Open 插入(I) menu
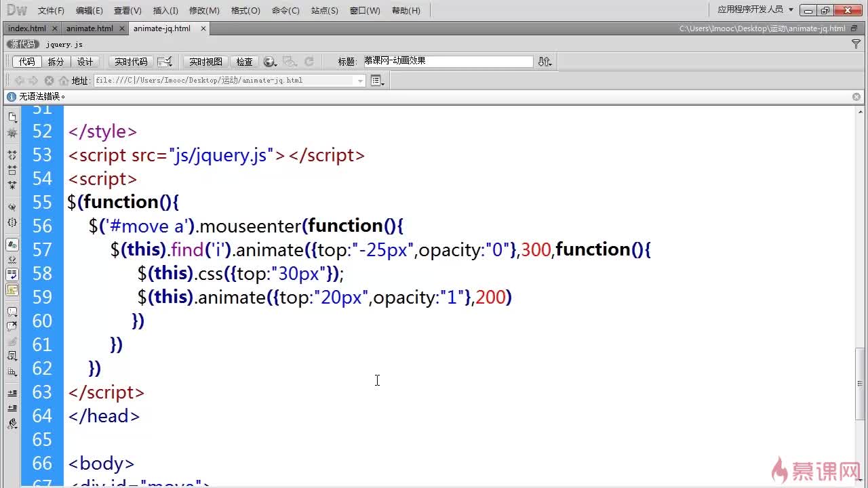The height and width of the screenshot is (488, 868). point(165,10)
